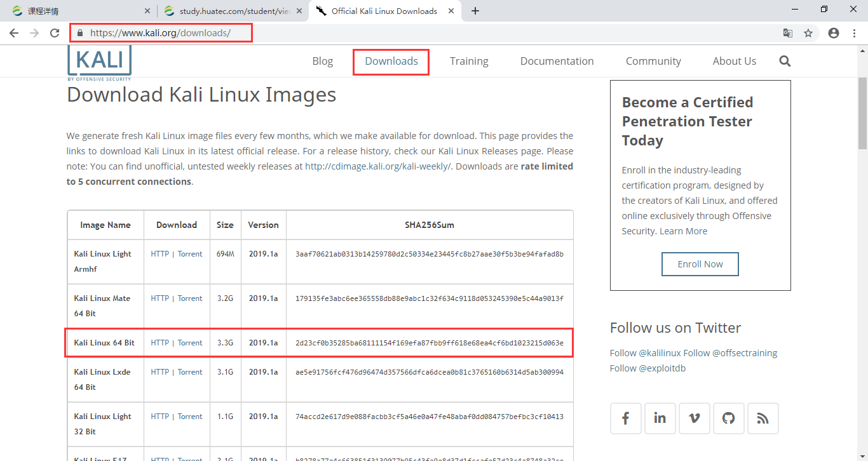Open the site search magnifier icon
868x461 pixels.
click(x=784, y=60)
